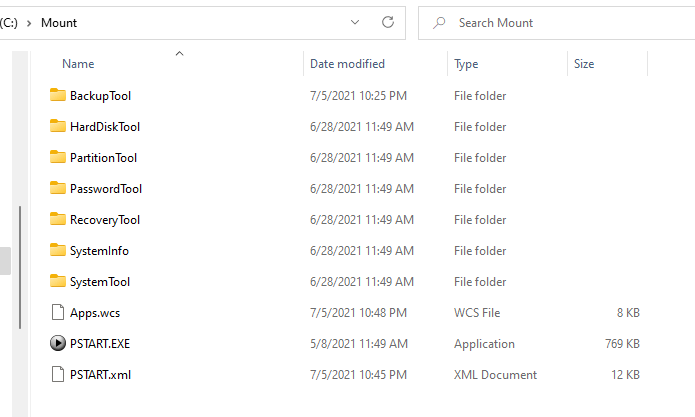Image resolution: width=695 pixels, height=417 pixels.
Task: Click the Mount breadcrumb in address bar
Action: tap(59, 23)
